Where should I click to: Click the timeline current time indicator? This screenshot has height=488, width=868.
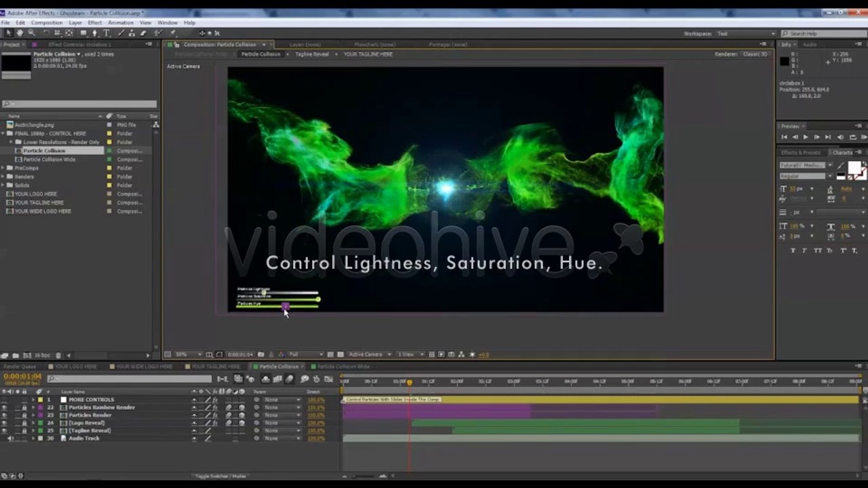(x=409, y=382)
